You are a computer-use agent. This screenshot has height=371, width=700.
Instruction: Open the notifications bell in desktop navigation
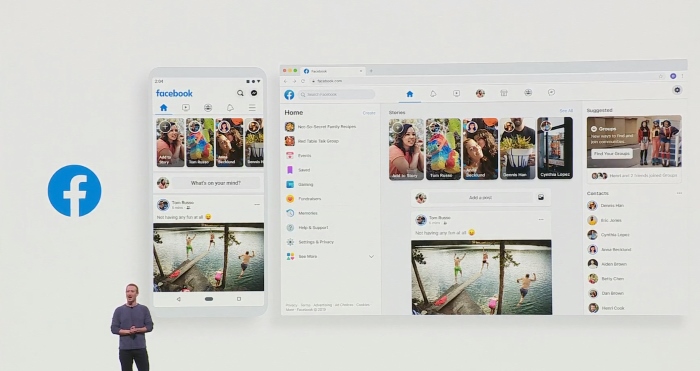click(x=433, y=93)
